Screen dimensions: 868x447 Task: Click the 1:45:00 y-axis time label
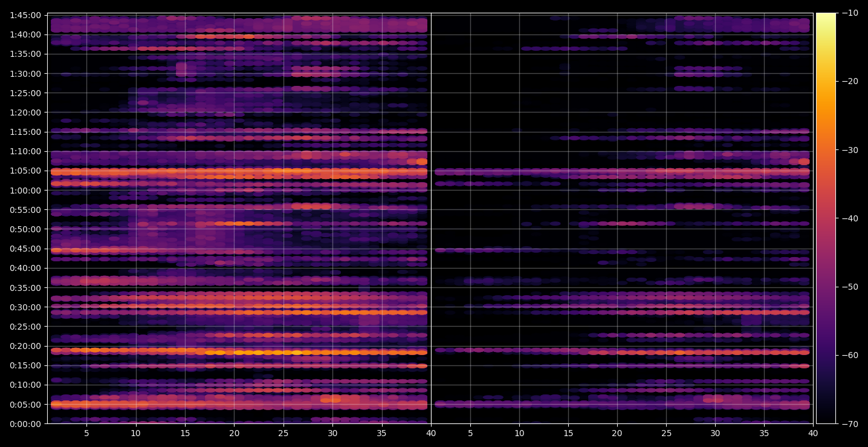click(25, 15)
